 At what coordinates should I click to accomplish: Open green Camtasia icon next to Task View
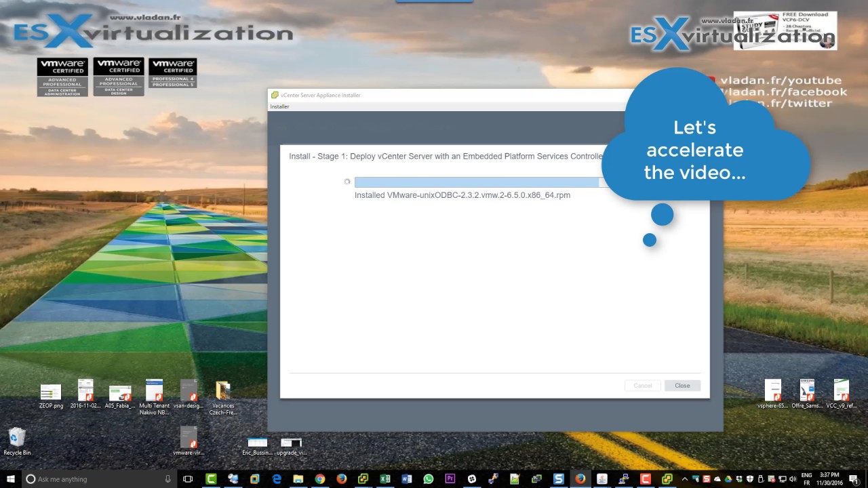pos(212,479)
